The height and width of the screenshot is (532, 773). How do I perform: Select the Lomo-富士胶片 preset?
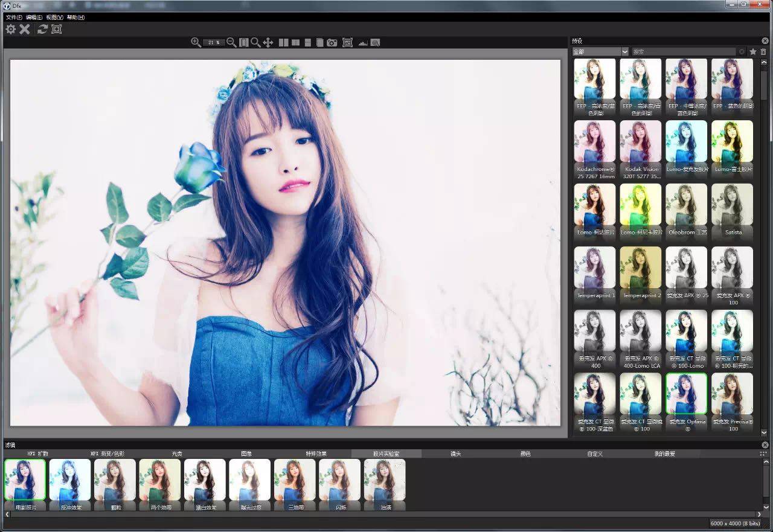coord(733,150)
